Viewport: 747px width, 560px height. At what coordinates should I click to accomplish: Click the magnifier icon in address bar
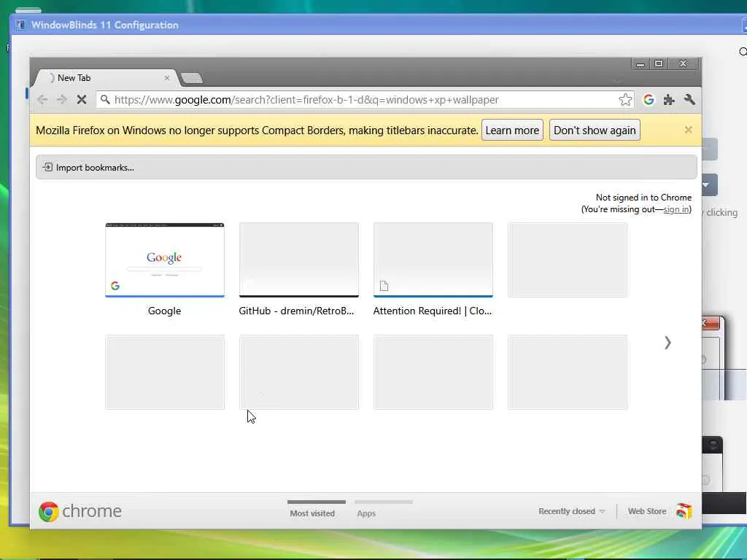click(x=105, y=99)
